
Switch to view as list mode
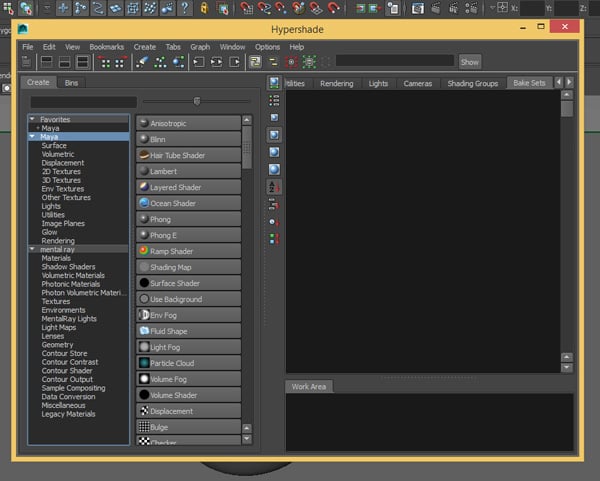(274, 100)
